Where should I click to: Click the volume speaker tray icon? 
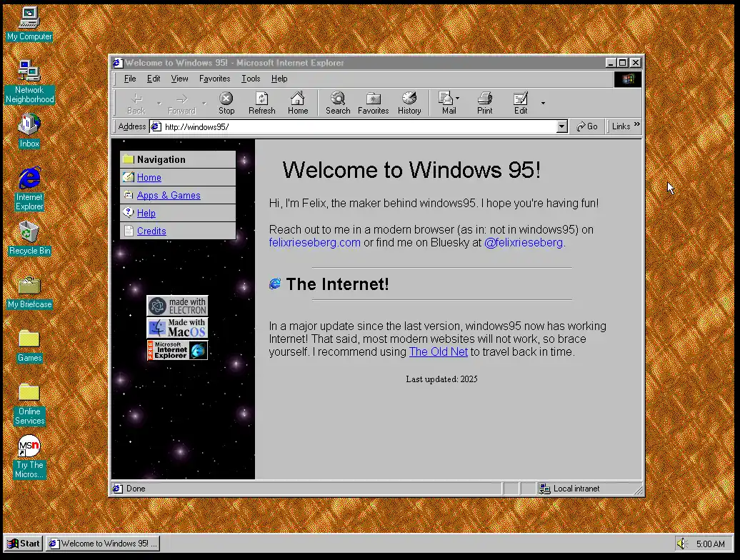(x=682, y=544)
